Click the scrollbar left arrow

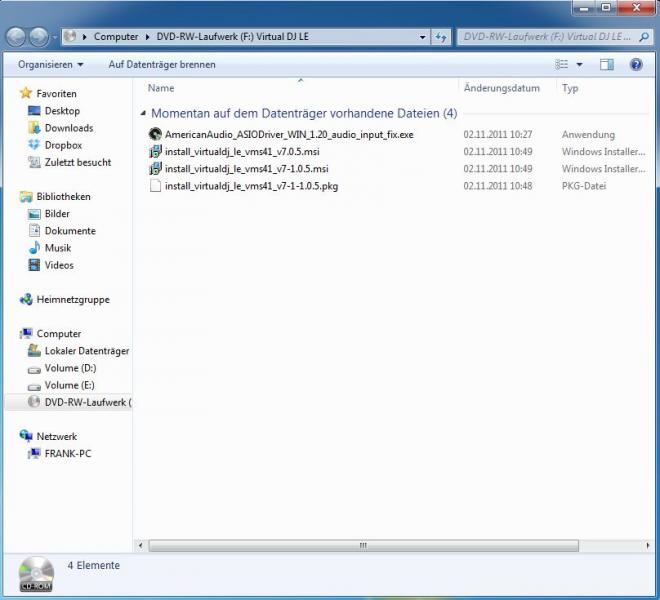click(141, 546)
